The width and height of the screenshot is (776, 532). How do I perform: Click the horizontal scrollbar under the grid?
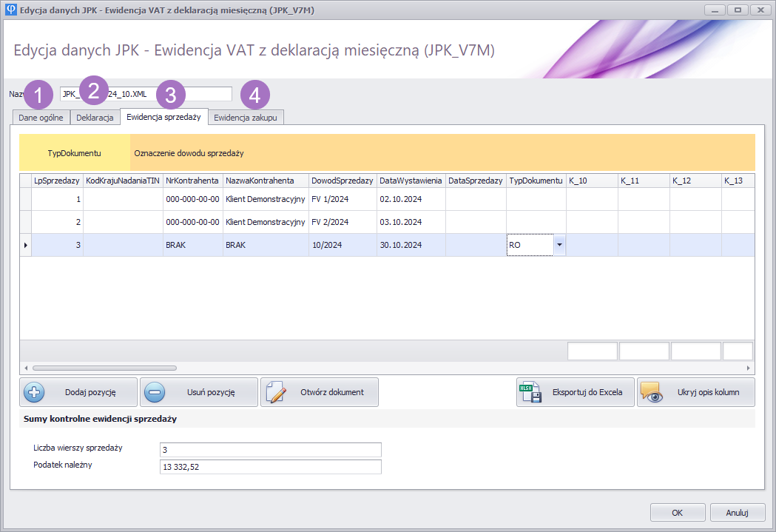[x=104, y=368]
